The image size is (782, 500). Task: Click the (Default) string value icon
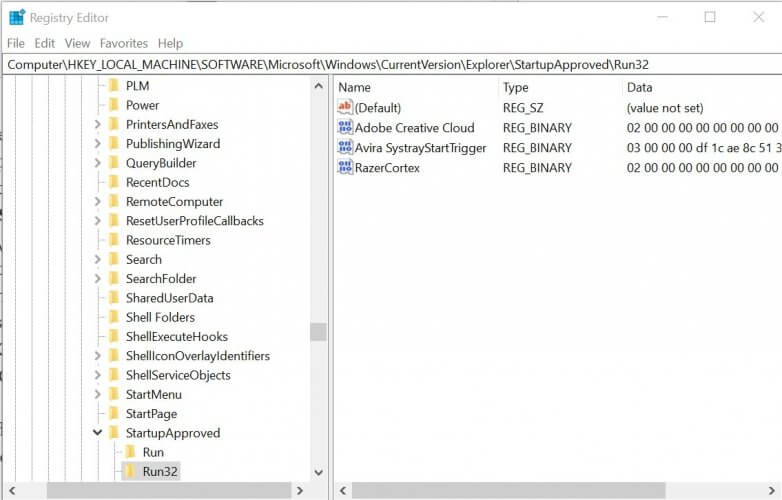[x=345, y=107]
